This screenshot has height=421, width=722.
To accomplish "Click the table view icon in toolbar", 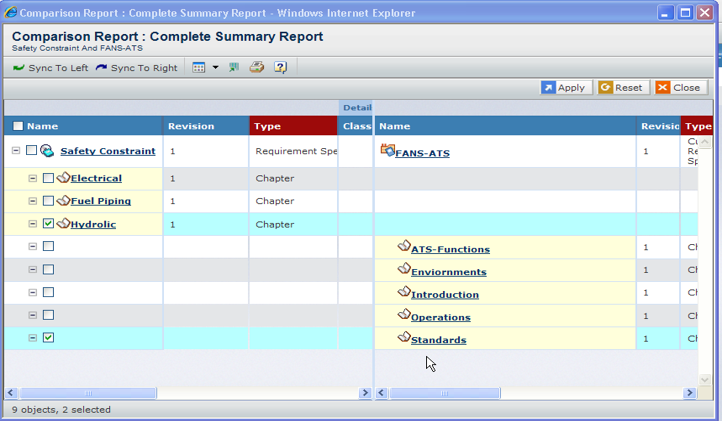I will [198, 68].
